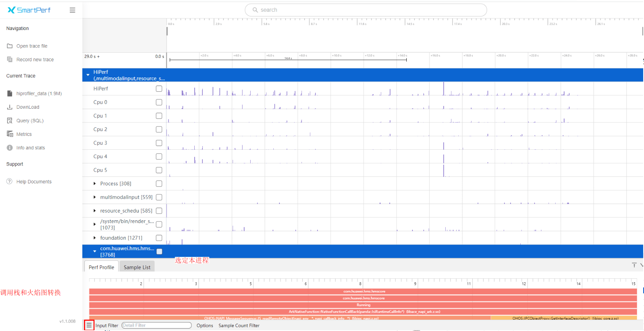Tick the Cpu 5 checkbox

[x=159, y=170]
